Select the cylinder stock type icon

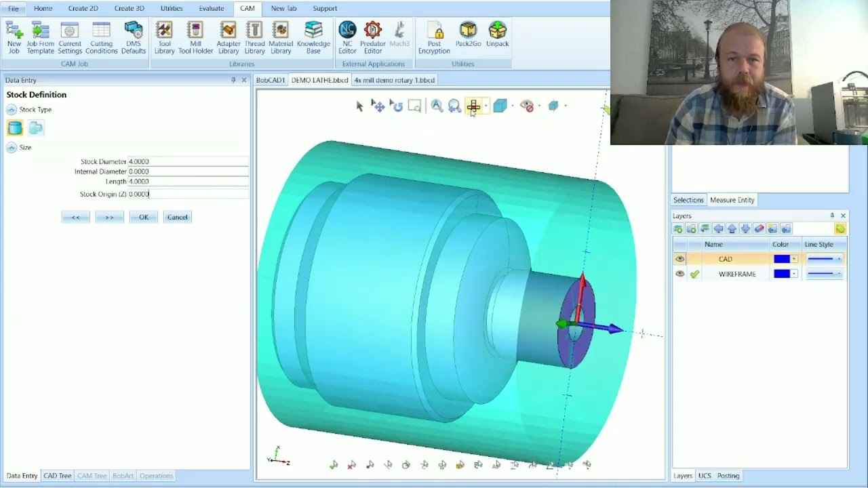pyautogui.click(x=15, y=127)
